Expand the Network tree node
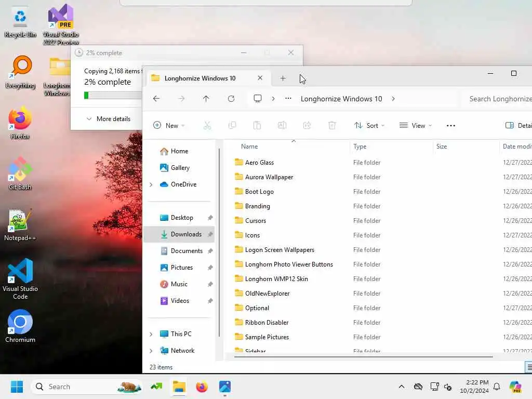 [151, 351]
